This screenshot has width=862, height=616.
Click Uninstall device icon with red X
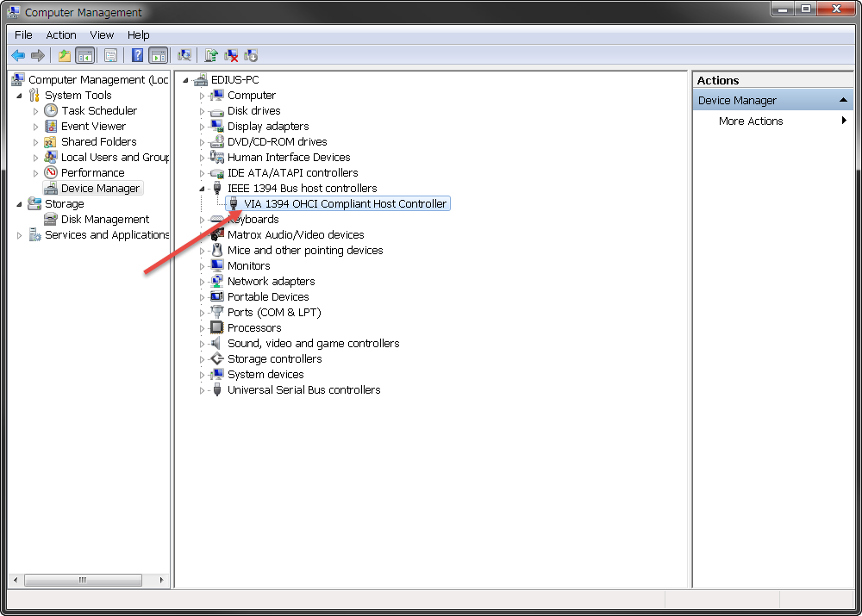231,56
